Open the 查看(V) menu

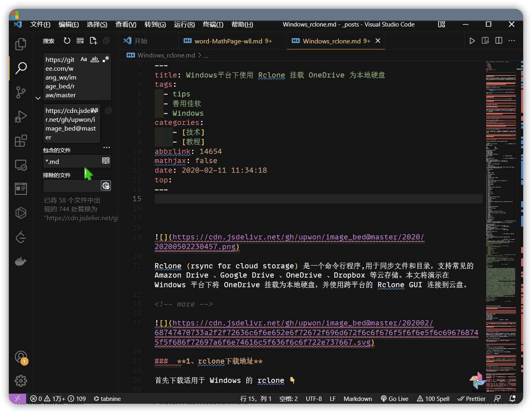point(126,25)
